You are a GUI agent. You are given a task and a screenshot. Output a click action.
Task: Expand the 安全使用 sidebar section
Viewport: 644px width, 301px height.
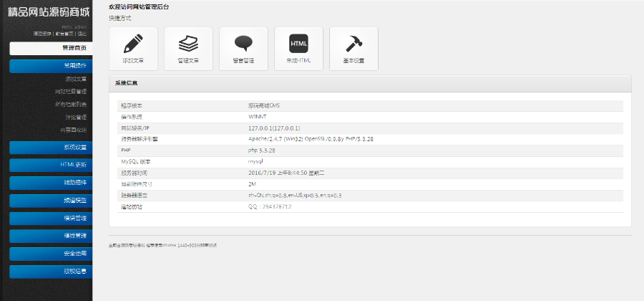(x=52, y=254)
